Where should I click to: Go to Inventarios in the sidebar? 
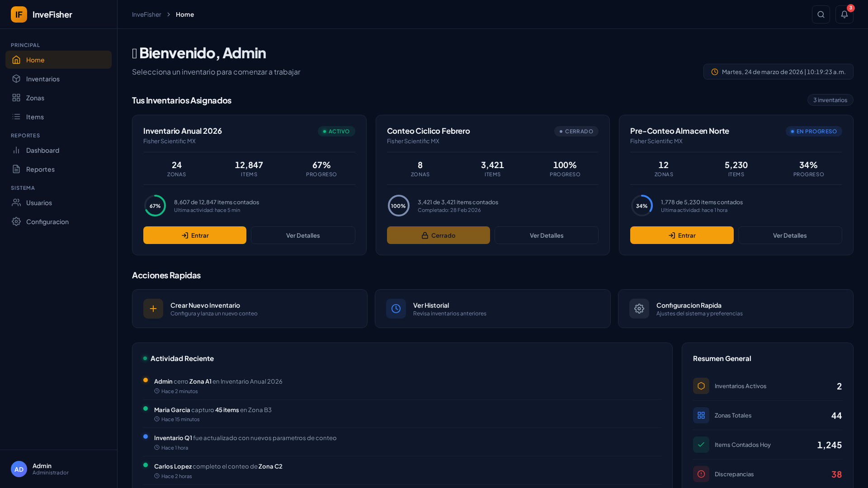[x=42, y=79]
